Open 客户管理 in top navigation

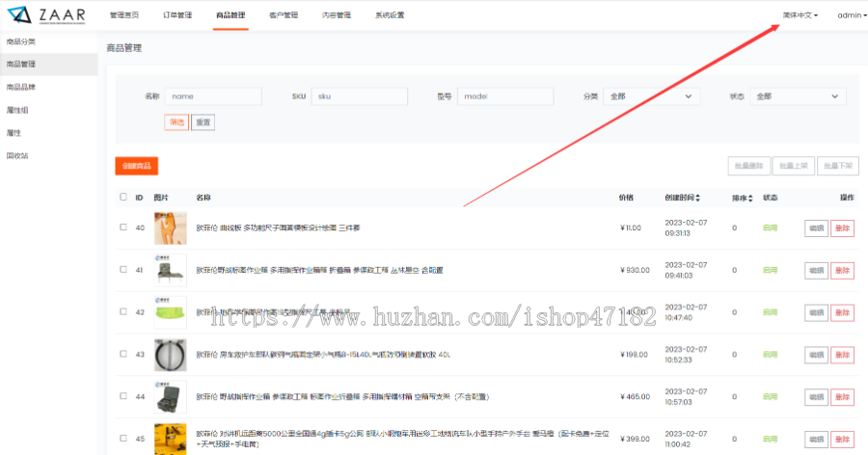pos(284,15)
